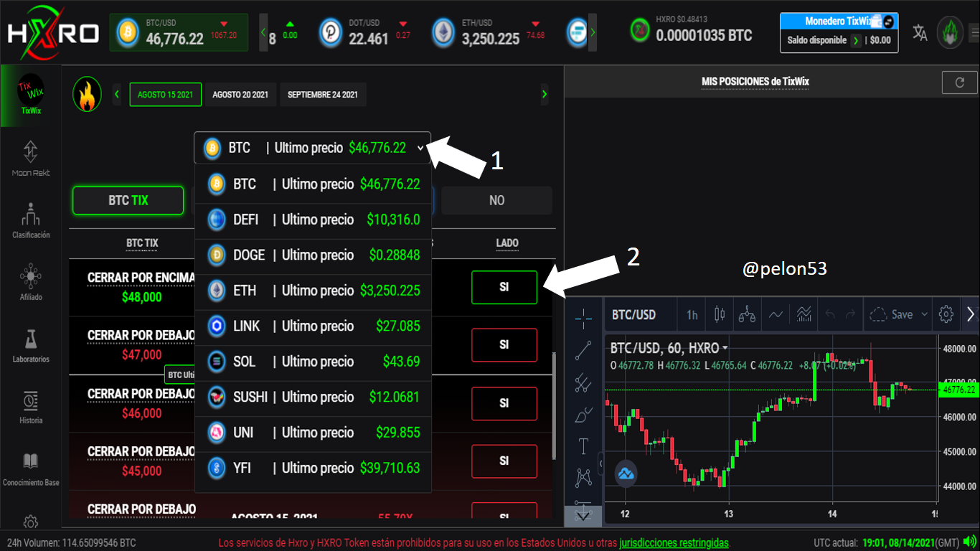Open Laboratorios in the sidebar
This screenshot has width=980, height=551.
pos(31,344)
